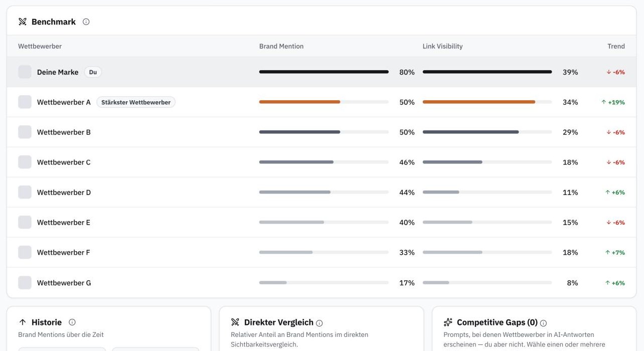The image size is (644, 351).
Task: Select the "Deine Marke" row label
Action: click(58, 72)
